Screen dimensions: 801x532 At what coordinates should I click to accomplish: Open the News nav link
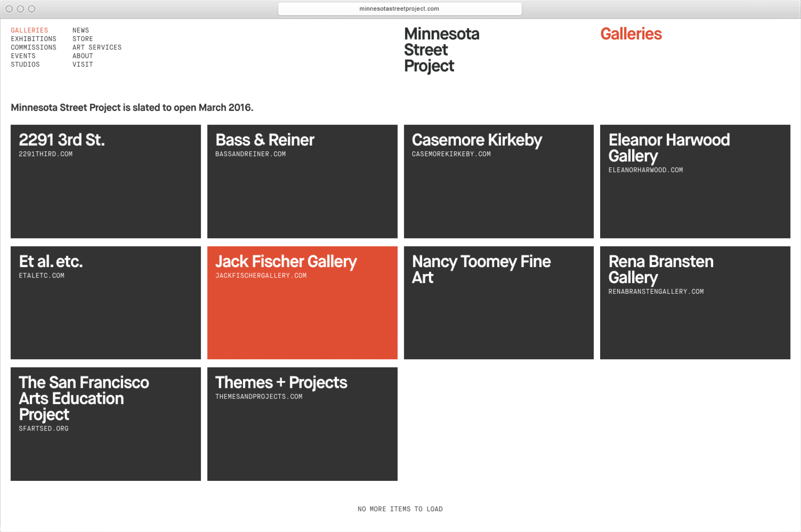pos(81,30)
